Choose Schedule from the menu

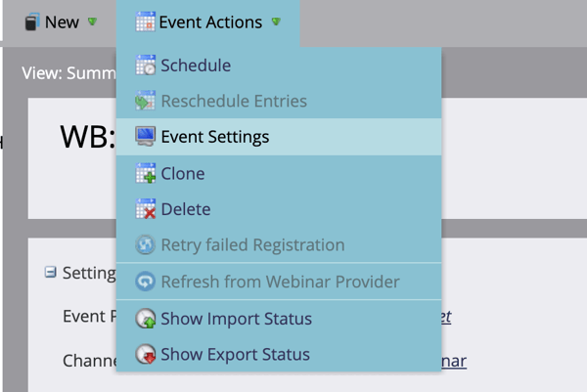point(279,65)
